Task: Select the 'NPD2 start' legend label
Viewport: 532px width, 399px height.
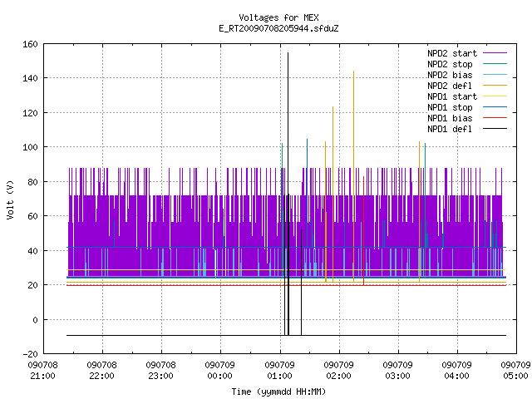Action: [x=452, y=53]
